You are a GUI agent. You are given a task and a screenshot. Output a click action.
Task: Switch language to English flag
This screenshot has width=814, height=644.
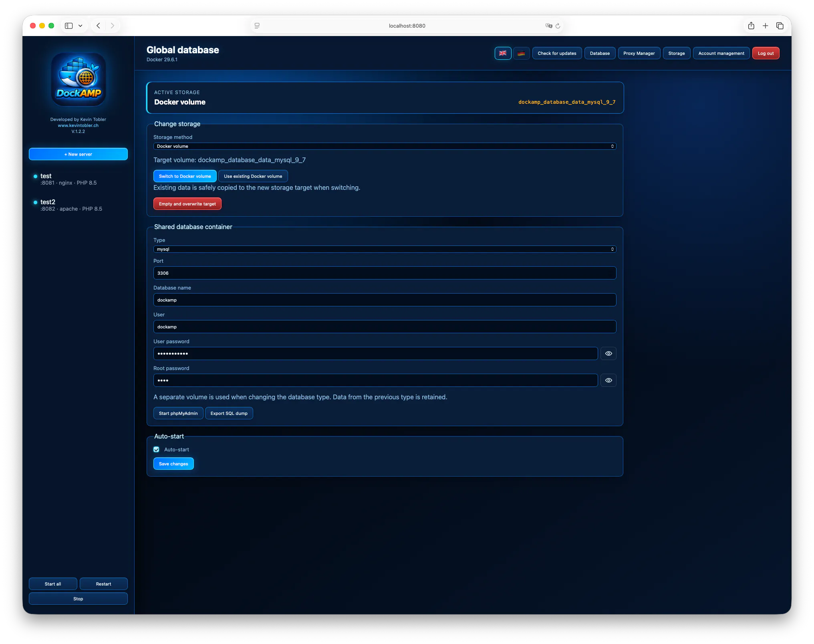click(x=503, y=53)
